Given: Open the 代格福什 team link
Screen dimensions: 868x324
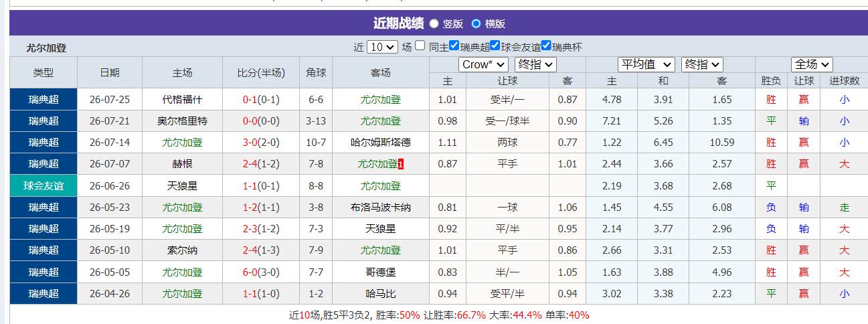Looking at the screenshot, I should (182, 99).
